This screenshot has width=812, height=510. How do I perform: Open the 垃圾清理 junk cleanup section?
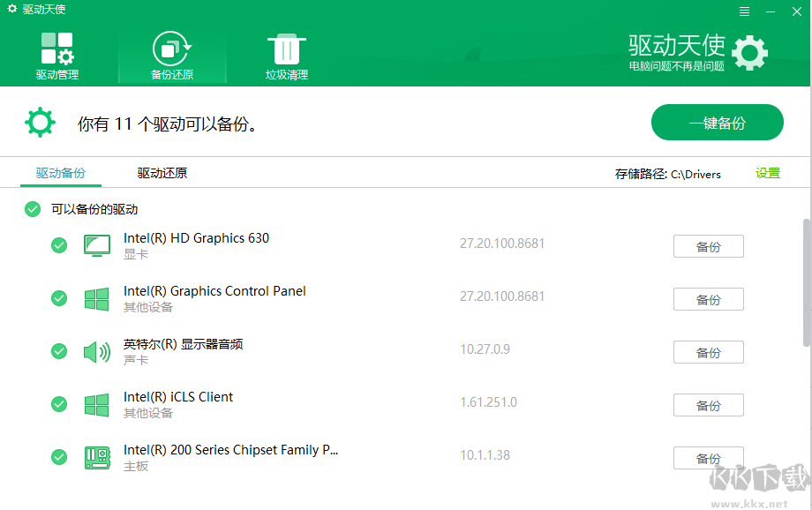[286, 56]
